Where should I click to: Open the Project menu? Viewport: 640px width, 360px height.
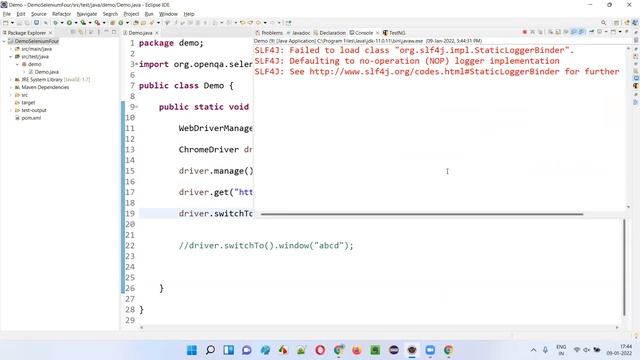pyautogui.click(x=131, y=14)
